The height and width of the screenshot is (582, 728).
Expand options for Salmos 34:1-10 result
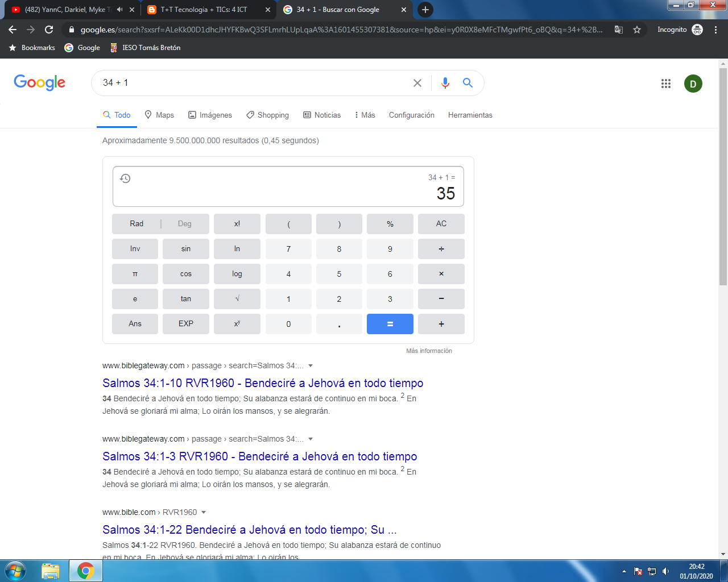point(311,366)
